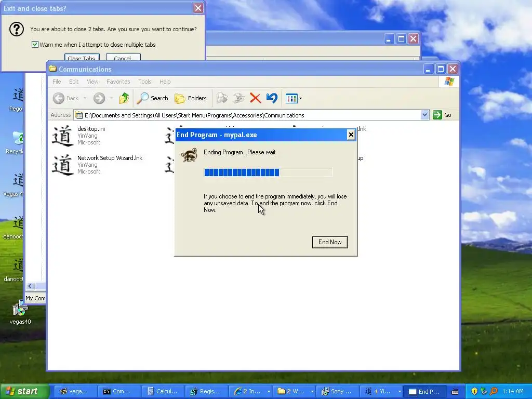The width and height of the screenshot is (532, 399).
Task: Switch to Sony taskbar item
Action: click(337, 392)
